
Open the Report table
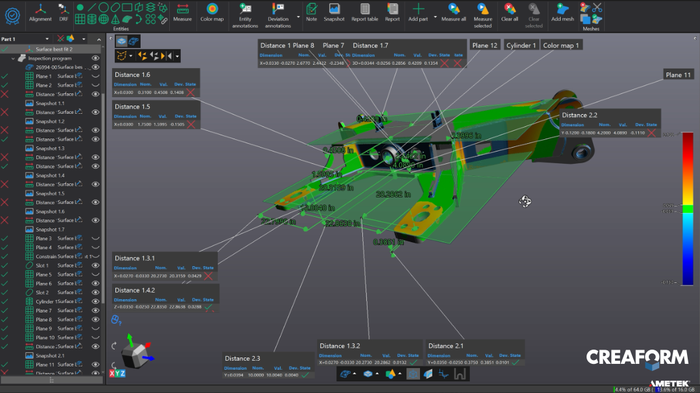coord(365,13)
